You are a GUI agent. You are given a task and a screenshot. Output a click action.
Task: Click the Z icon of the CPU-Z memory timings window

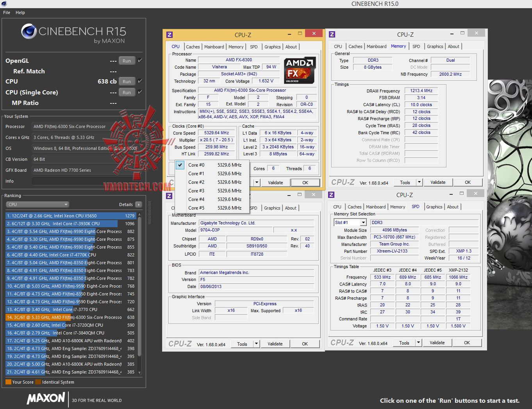pyautogui.click(x=332, y=34)
